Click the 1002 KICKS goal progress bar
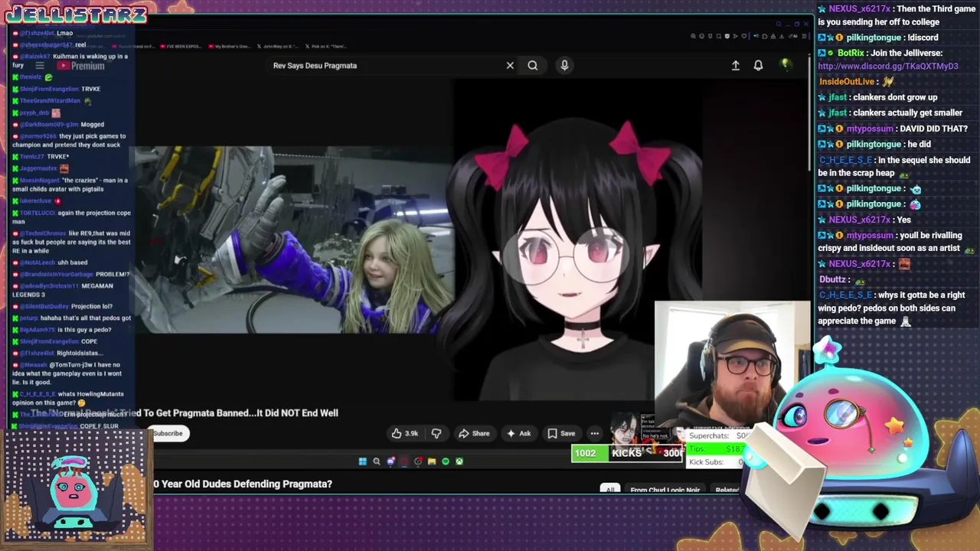 [x=626, y=453]
